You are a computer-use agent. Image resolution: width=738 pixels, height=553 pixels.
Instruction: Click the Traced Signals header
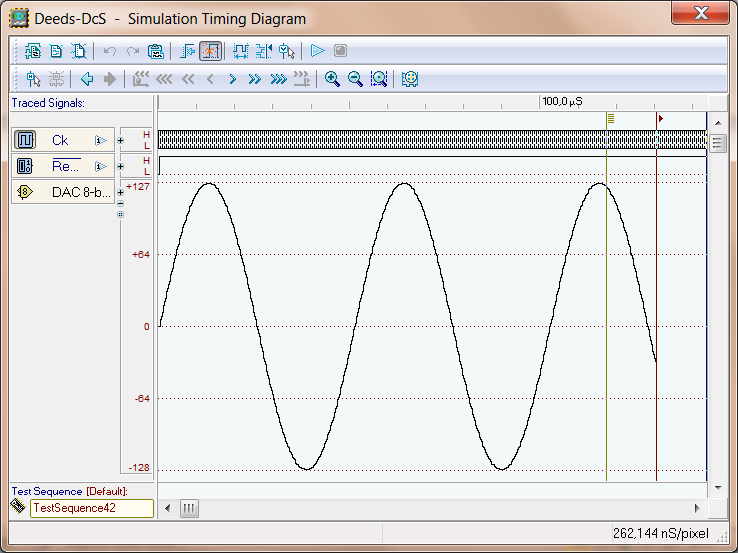tap(48, 103)
